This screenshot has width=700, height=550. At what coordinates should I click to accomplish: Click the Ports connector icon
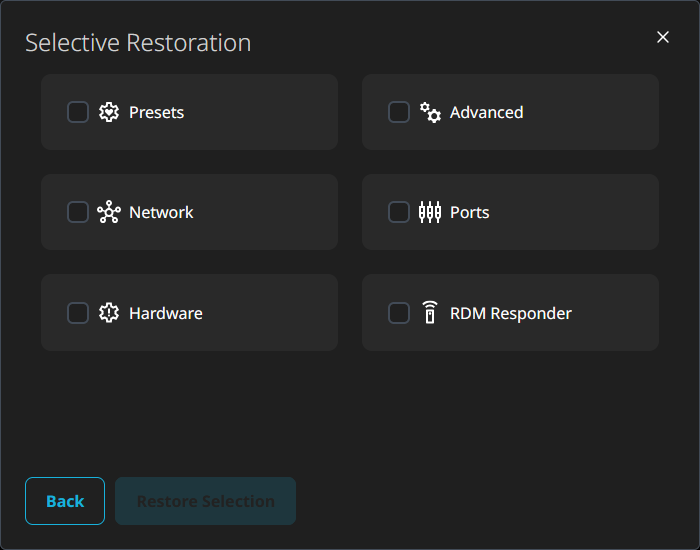pos(430,212)
